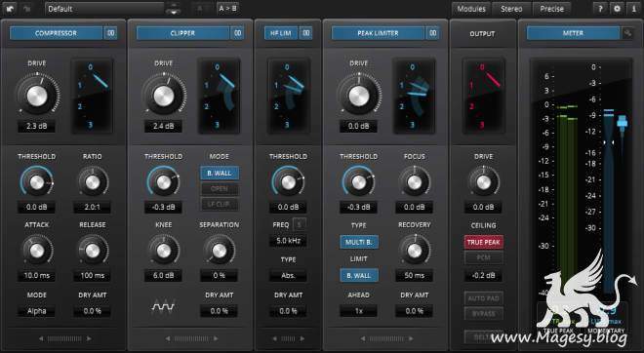This screenshot has height=353, width=644.
Task: Click the clipper KNEE knob
Action: point(163,251)
